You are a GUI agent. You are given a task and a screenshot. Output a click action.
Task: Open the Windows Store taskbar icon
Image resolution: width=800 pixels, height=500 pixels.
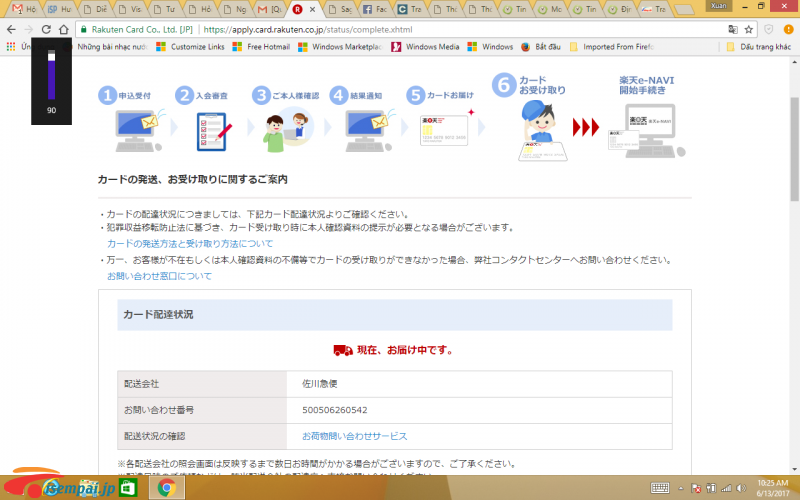[x=128, y=488]
